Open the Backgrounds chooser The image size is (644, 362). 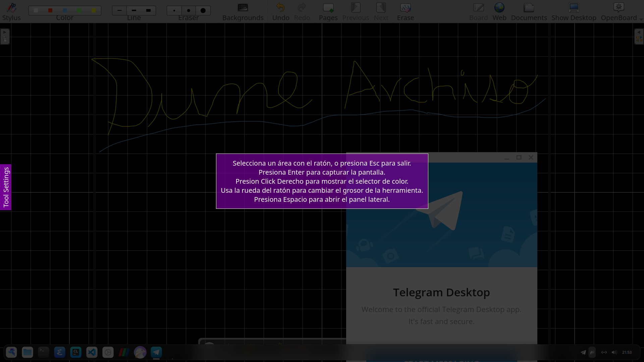coord(243,11)
